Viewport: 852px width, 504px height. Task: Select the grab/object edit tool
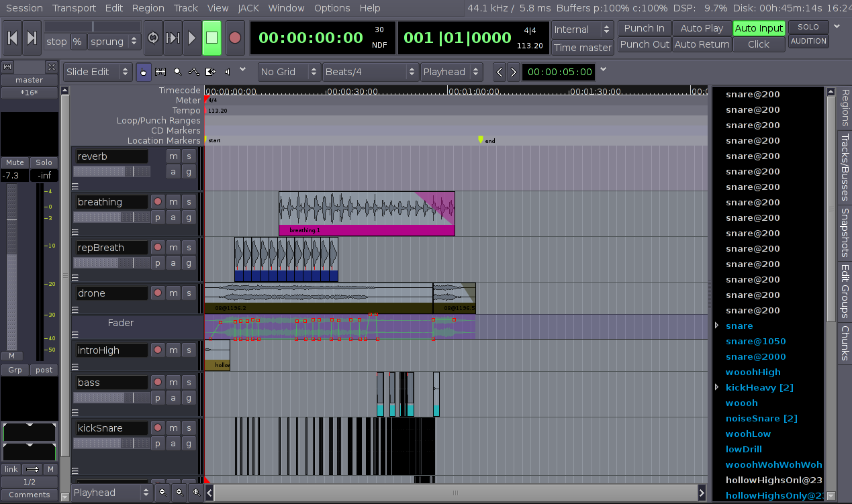[144, 72]
